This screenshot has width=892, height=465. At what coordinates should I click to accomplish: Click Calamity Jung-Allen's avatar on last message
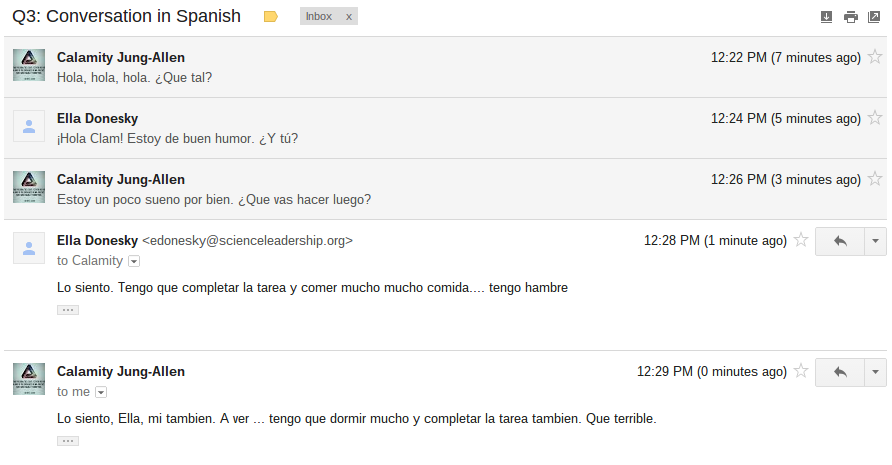(x=29, y=379)
